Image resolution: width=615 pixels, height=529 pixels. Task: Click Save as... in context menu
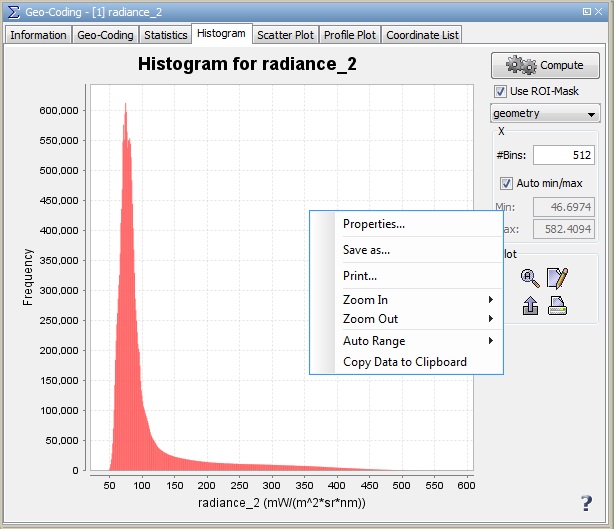(366, 250)
